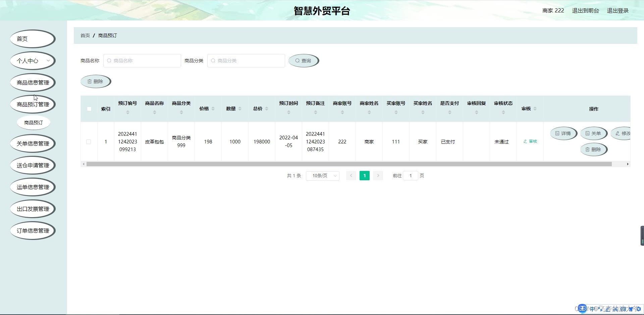Click 退出登录 to log out

click(x=618, y=11)
